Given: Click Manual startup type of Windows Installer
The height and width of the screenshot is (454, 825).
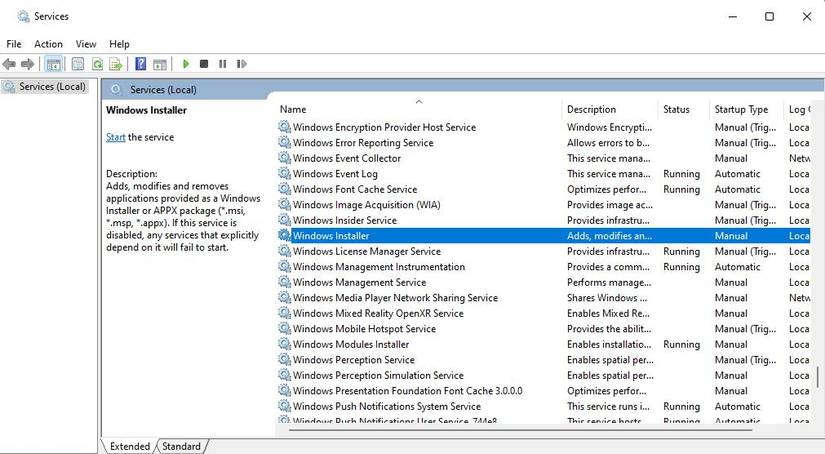Looking at the screenshot, I should [x=731, y=236].
